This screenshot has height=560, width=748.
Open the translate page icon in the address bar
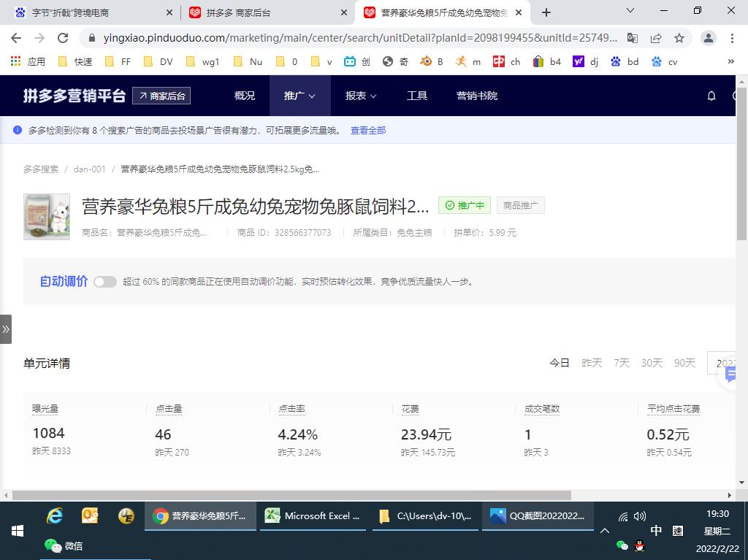pos(633,38)
